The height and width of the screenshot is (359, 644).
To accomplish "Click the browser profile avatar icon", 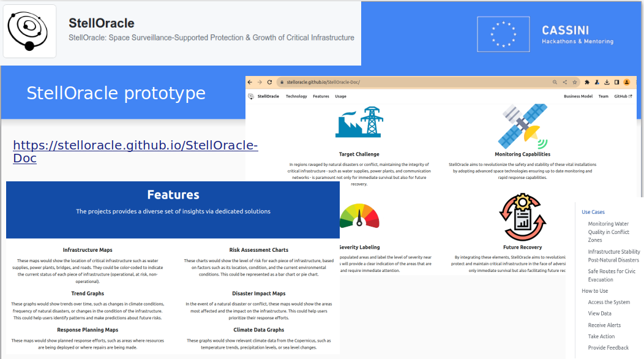I will point(626,82).
